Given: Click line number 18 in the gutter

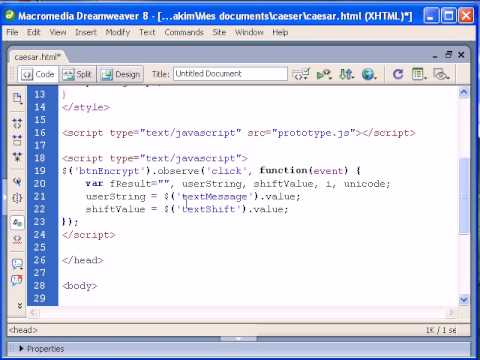Looking at the screenshot, I should click(40, 158).
